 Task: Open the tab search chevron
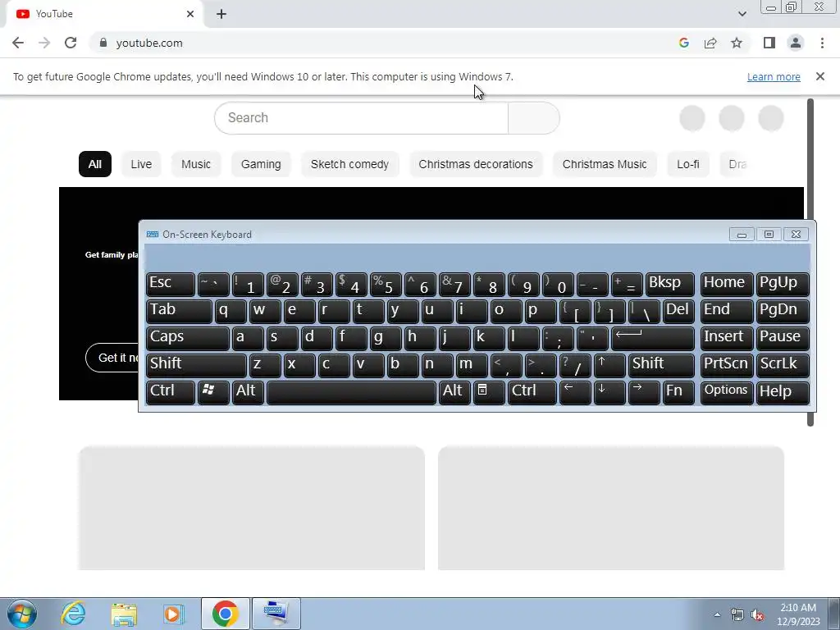tap(742, 14)
